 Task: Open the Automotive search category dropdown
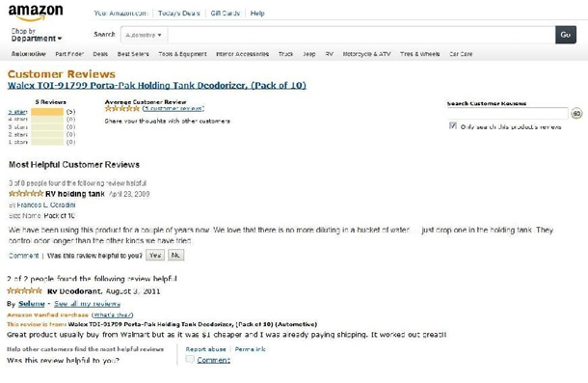click(x=144, y=35)
